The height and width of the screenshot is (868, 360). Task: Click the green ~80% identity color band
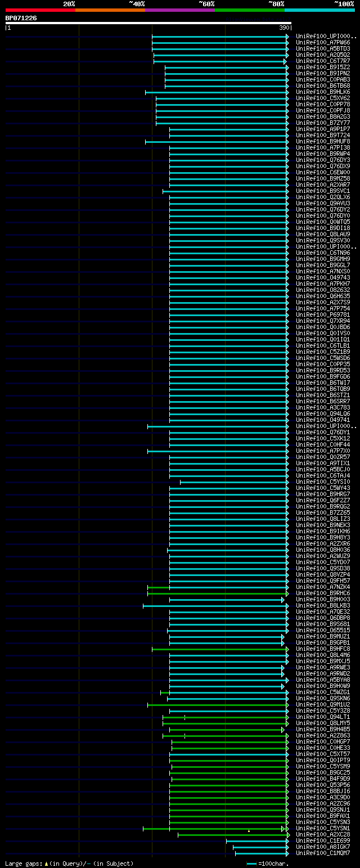pyautogui.click(x=250, y=10)
